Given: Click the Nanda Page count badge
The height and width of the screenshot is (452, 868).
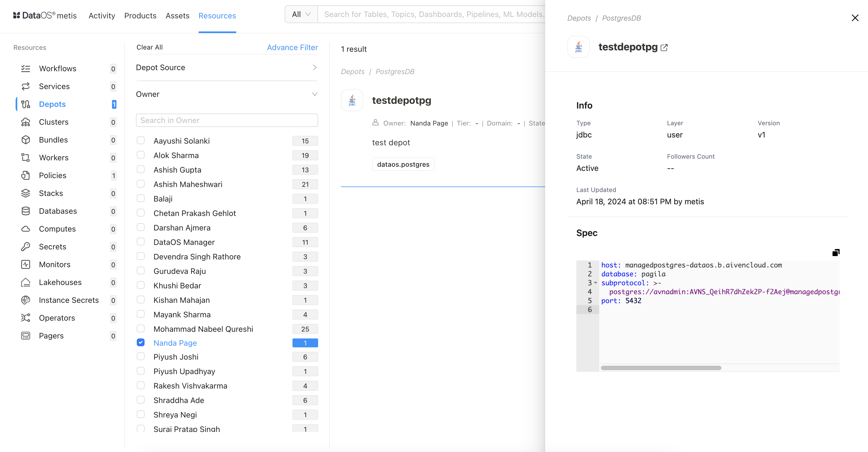Looking at the screenshot, I should pos(305,343).
